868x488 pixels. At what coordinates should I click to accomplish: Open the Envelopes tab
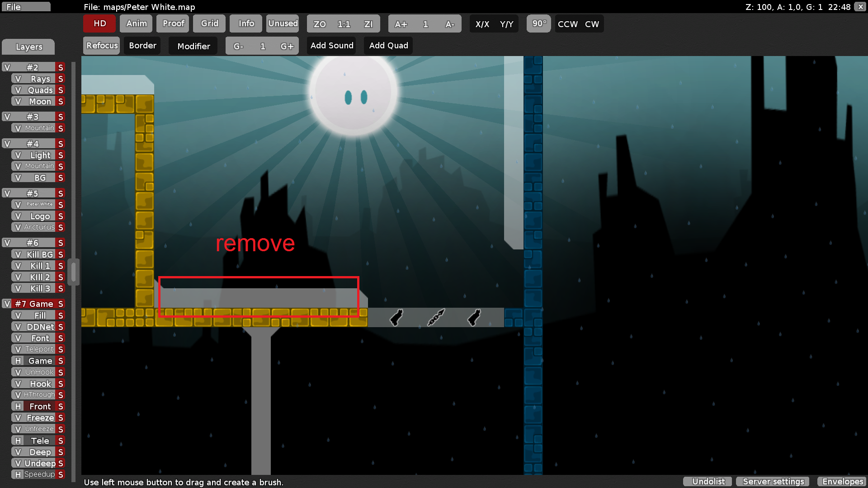(843, 482)
